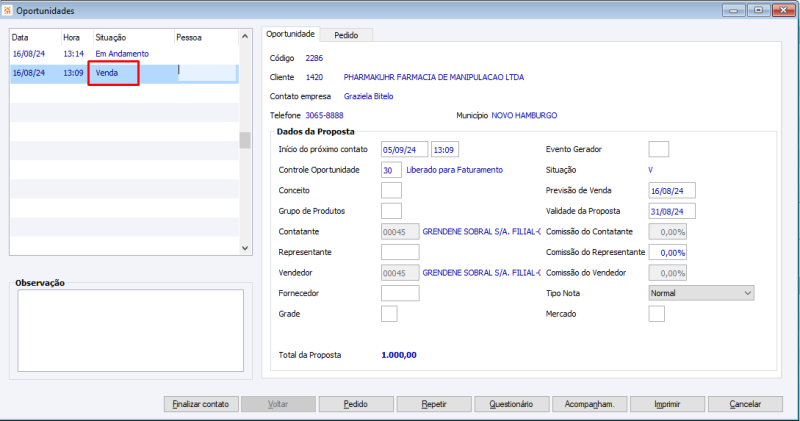This screenshot has height=421, width=800.
Task: Click the Pessoa cell in the Venda row
Action: click(x=207, y=73)
